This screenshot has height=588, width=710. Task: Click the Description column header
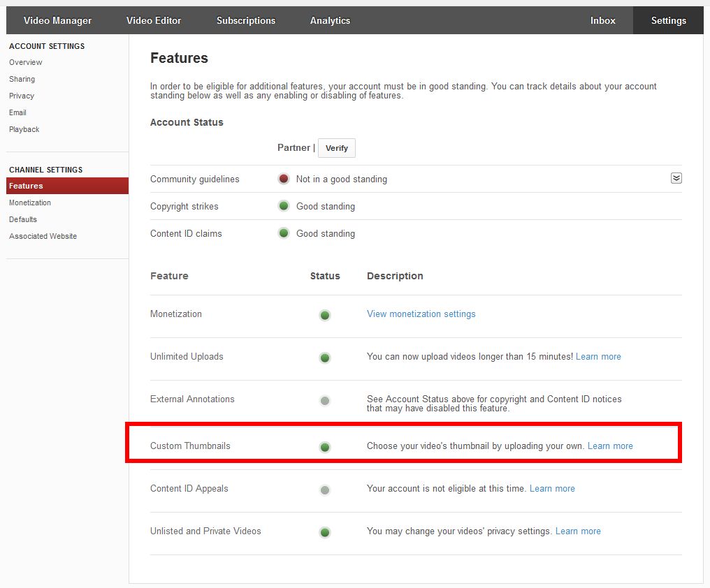(395, 276)
